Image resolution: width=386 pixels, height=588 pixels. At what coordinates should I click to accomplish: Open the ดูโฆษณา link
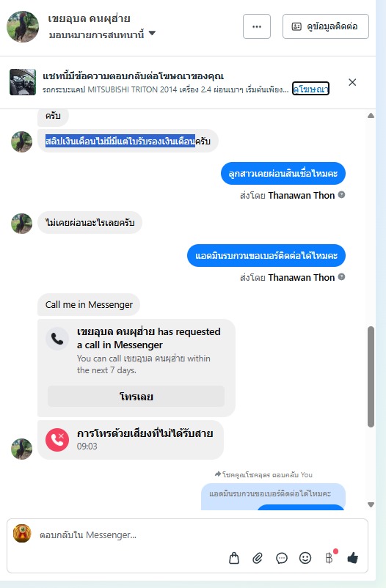(x=310, y=89)
